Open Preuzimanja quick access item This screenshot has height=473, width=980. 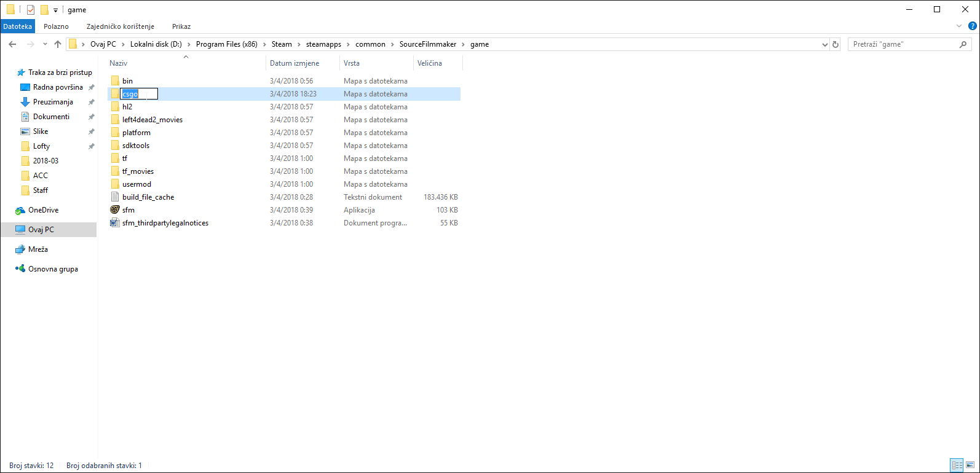[x=53, y=102]
